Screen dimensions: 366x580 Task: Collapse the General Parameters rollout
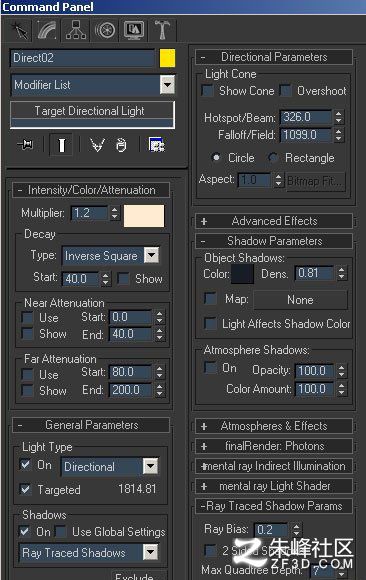point(91,425)
